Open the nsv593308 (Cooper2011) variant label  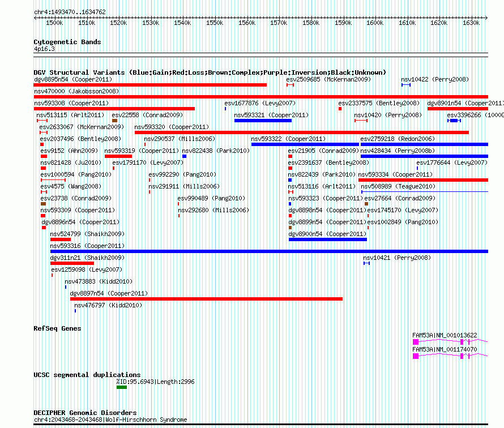(x=71, y=103)
